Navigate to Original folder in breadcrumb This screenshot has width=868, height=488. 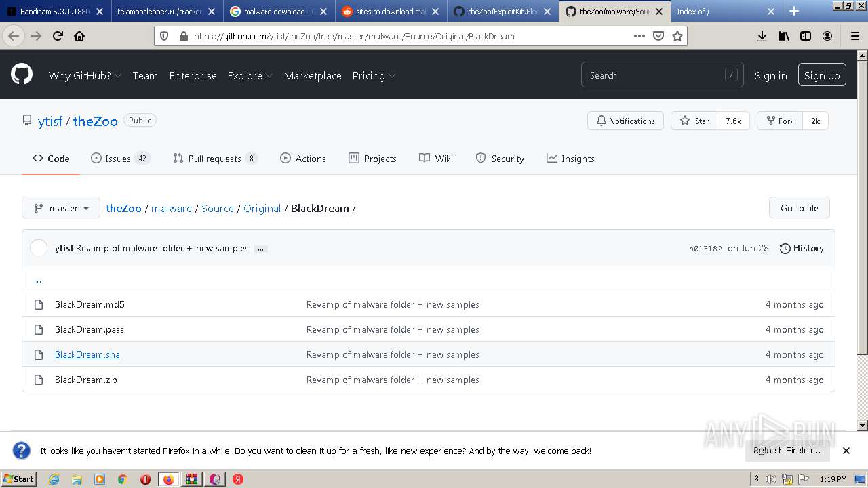pyautogui.click(x=262, y=208)
